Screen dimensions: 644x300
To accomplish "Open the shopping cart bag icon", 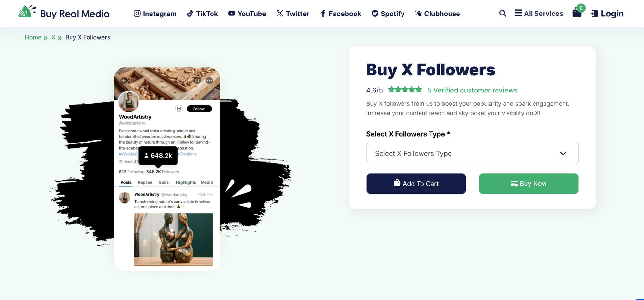I will pyautogui.click(x=577, y=13).
